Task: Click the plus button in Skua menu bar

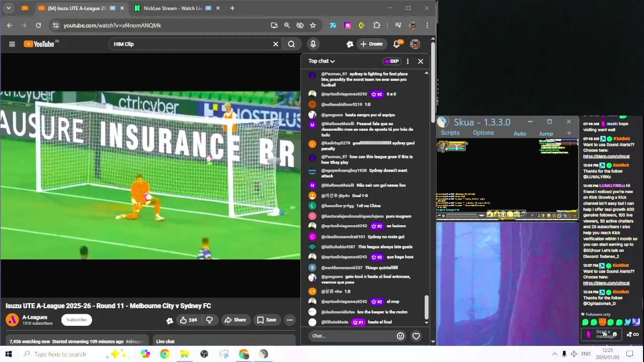Action: tap(569, 133)
